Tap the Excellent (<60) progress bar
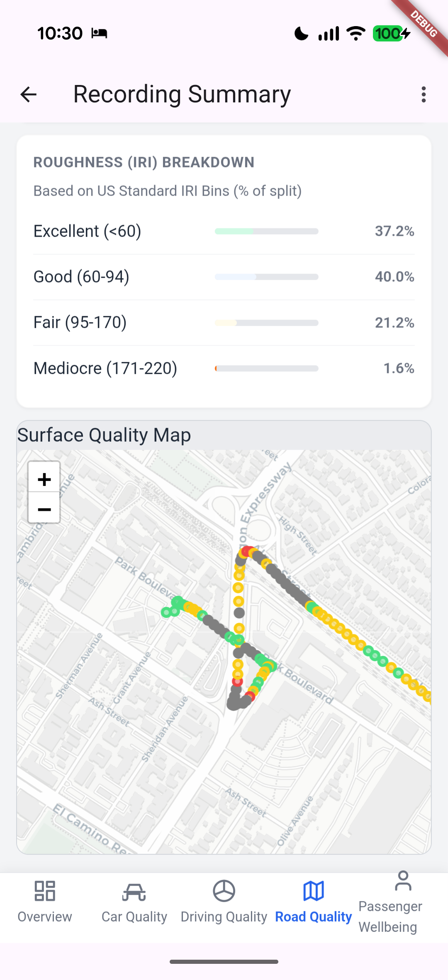This screenshot has height=980, width=448. tap(266, 231)
